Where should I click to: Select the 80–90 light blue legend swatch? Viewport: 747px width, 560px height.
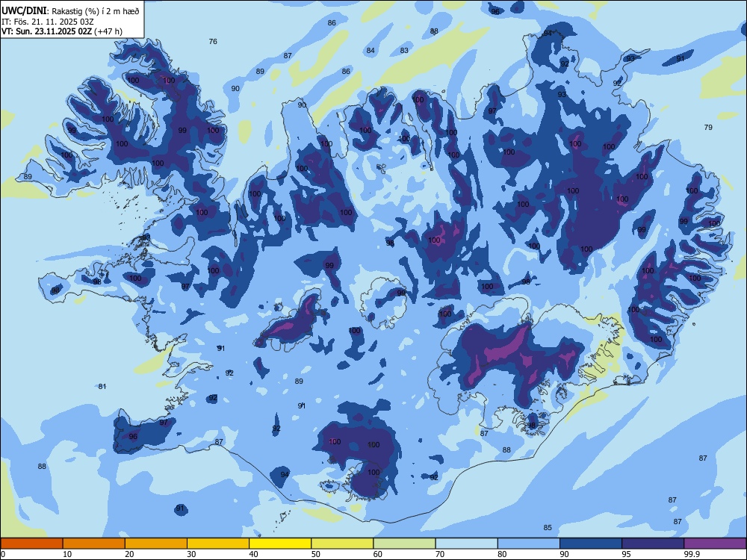529,544
